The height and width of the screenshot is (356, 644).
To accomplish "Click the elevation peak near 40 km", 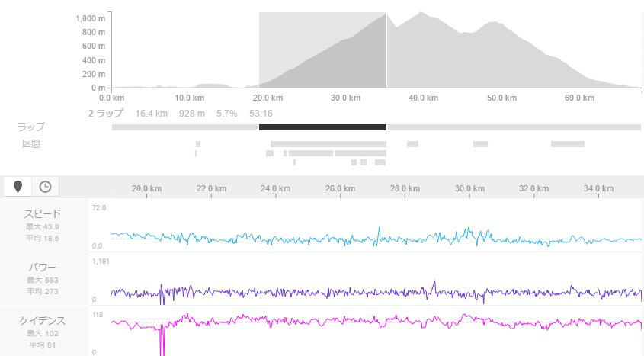I will click(x=421, y=13).
